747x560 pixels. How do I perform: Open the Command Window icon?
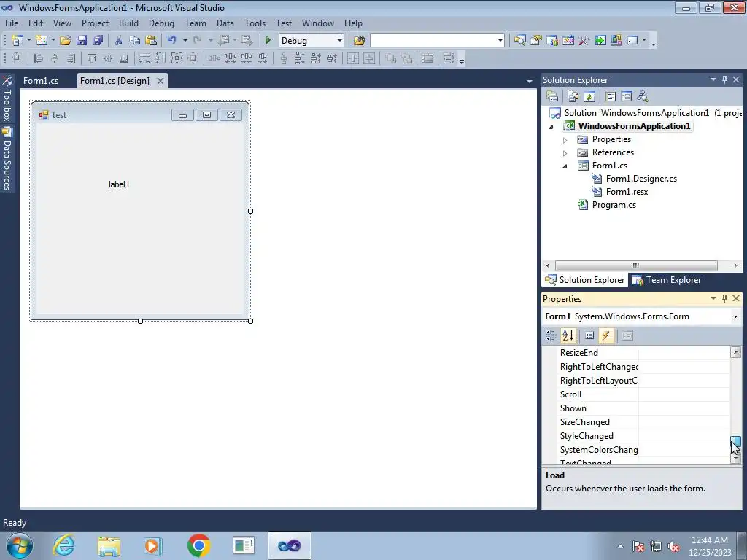click(x=632, y=41)
